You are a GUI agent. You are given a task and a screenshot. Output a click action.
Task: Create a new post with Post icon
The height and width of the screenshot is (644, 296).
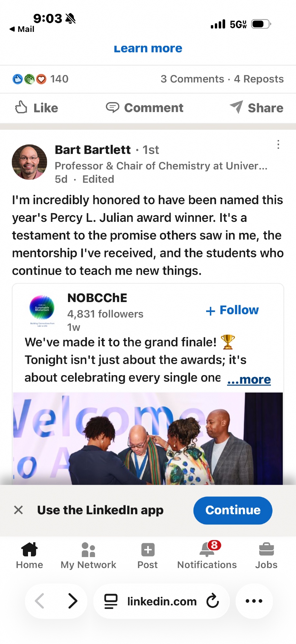coord(148,555)
